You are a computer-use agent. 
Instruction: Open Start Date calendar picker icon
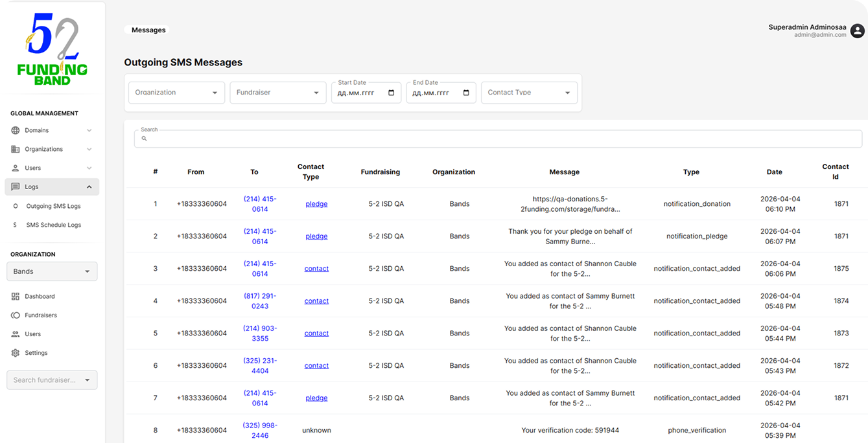point(391,93)
